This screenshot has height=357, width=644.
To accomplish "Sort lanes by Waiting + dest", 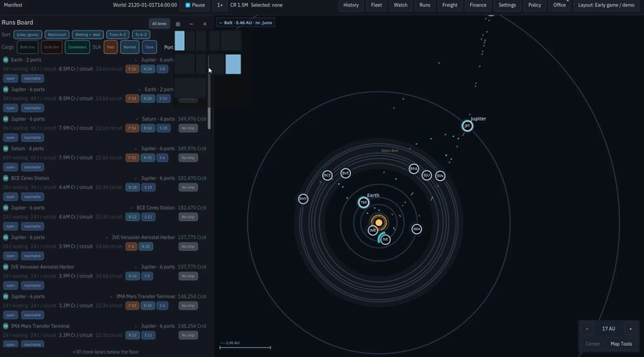I will tap(88, 35).
